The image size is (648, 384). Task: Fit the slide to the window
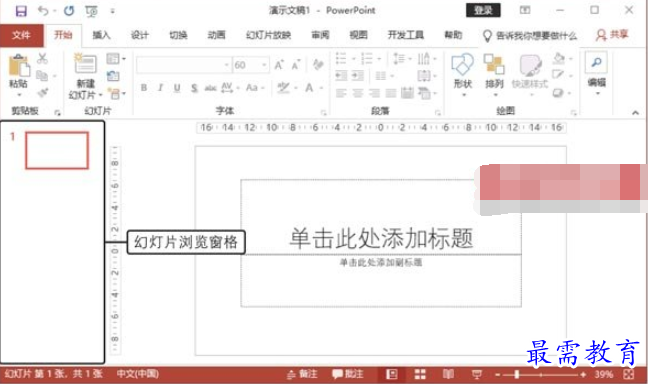(x=629, y=374)
